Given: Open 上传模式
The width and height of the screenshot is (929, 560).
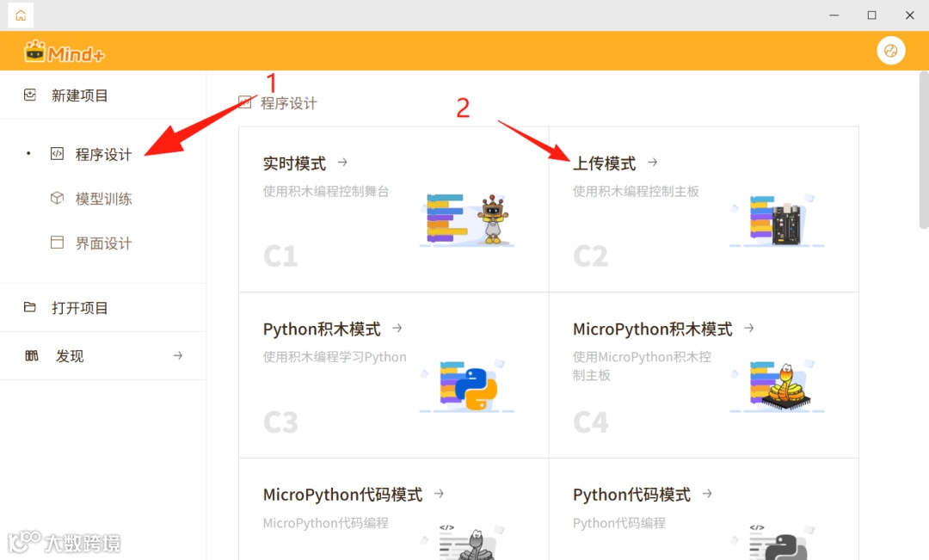Looking at the screenshot, I should (x=605, y=163).
